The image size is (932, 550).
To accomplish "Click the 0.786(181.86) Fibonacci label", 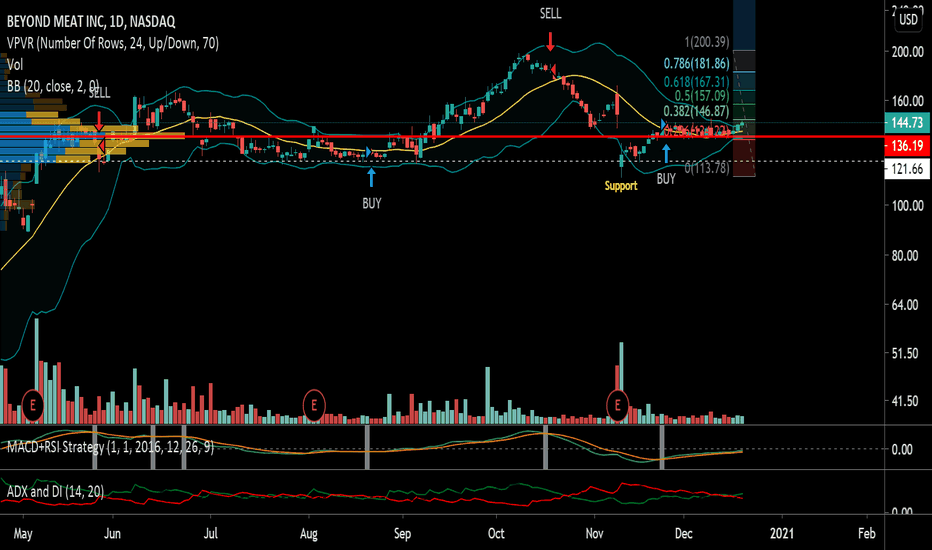I will (697, 64).
